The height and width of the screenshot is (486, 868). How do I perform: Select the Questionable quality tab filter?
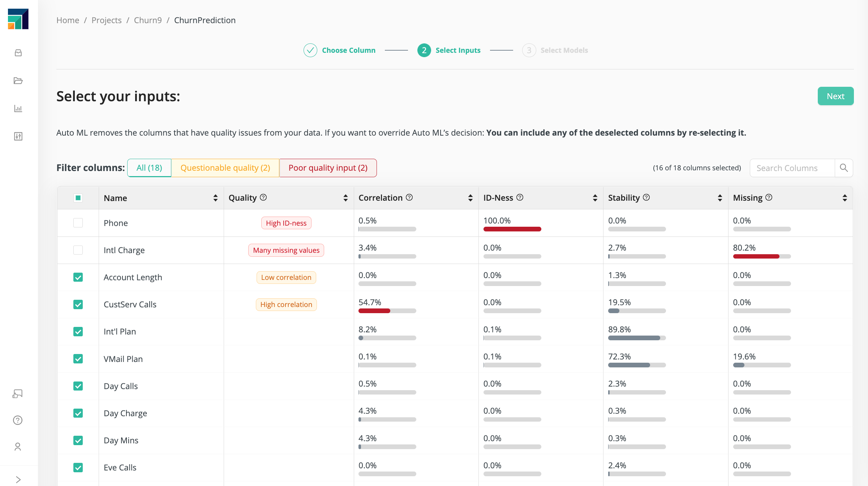click(x=225, y=167)
